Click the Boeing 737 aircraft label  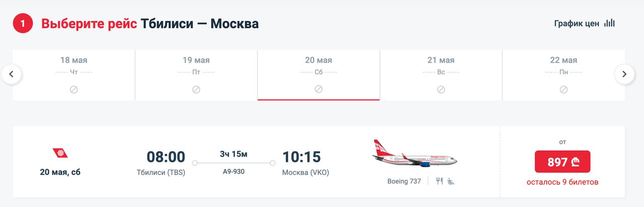pos(404,181)
